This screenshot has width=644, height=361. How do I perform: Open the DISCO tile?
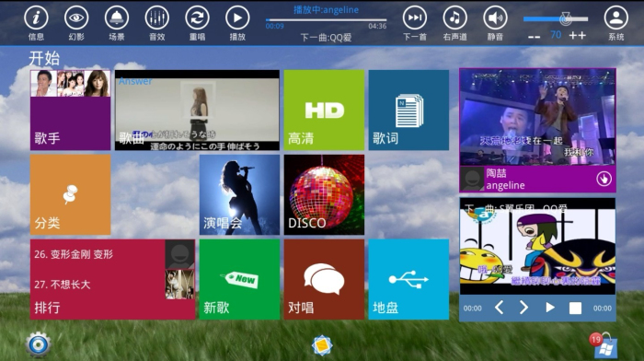click(x=324, y=194)
